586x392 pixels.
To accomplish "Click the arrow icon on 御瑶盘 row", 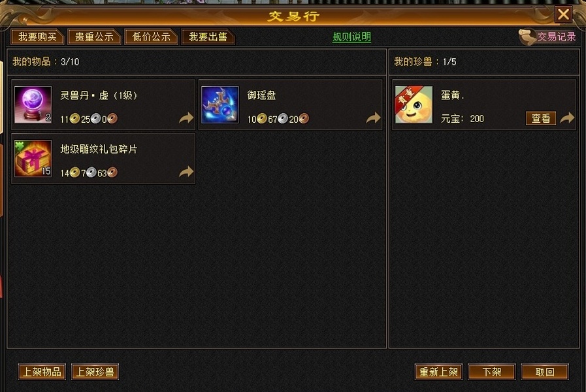I will pyautogui.click(x=373, y=118).
